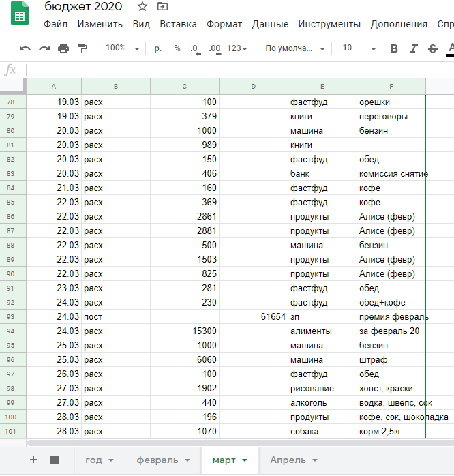The height and width of the screenshot is (476, 454).
Task: Select the банк cell
Action: point(322,173)
